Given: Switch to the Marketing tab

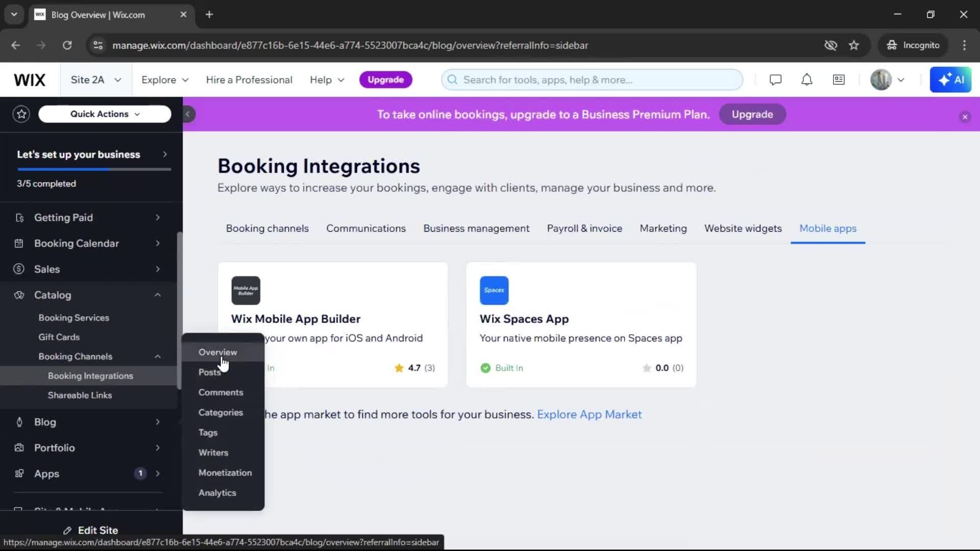Looking at the screenshot, I should pyautogui.click(x=663, y=229).
